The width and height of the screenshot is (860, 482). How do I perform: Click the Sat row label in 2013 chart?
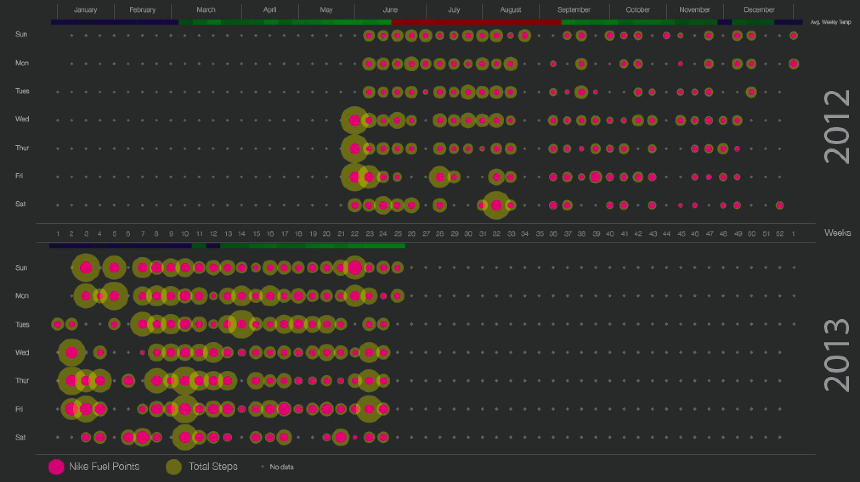point(21,437)
